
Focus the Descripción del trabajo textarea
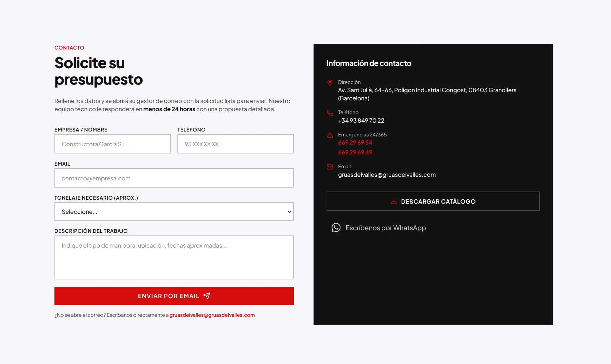click(174, 257)
